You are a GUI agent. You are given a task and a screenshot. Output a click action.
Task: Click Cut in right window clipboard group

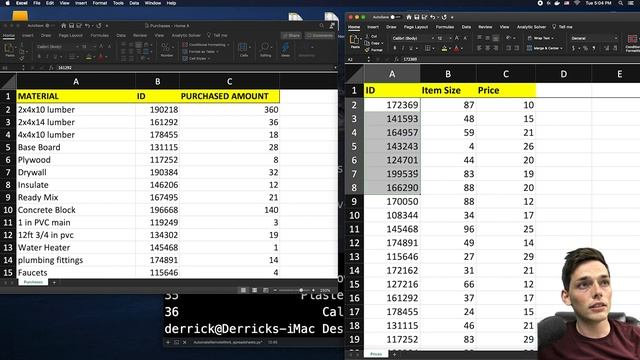(372, 36)
